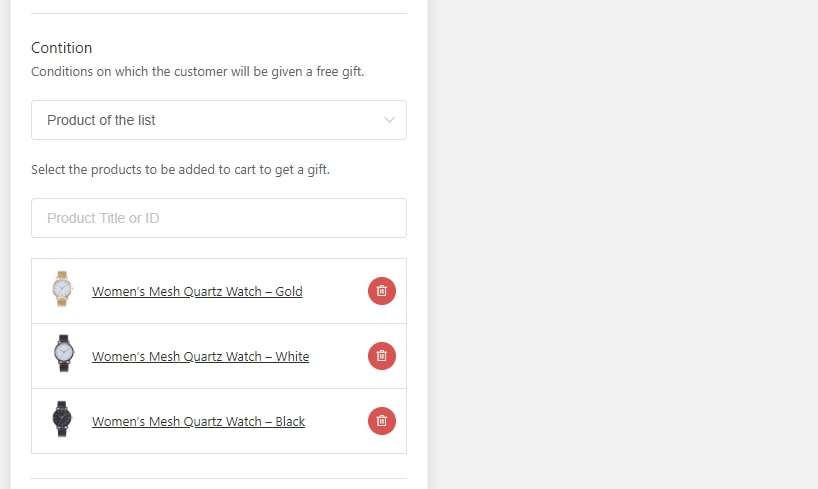Click blank space in the White watch row
818x489 pixels.
(x=338, y=356)
